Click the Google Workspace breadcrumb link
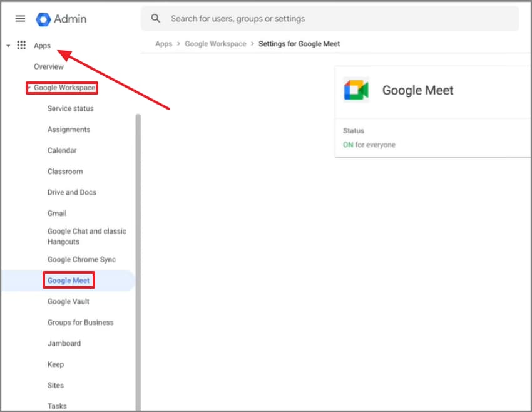Viewport: 532px width, 412px height. pyautogui.click(x=215, y=44)
